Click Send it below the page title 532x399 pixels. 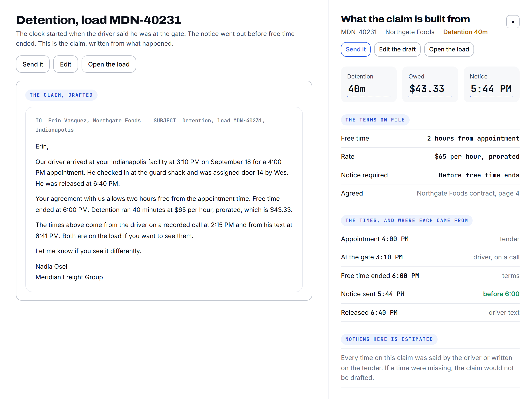33,64
